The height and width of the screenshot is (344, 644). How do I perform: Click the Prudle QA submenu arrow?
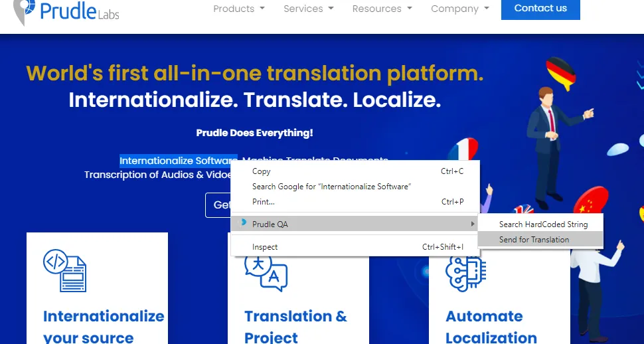click(x=473, y=224)
